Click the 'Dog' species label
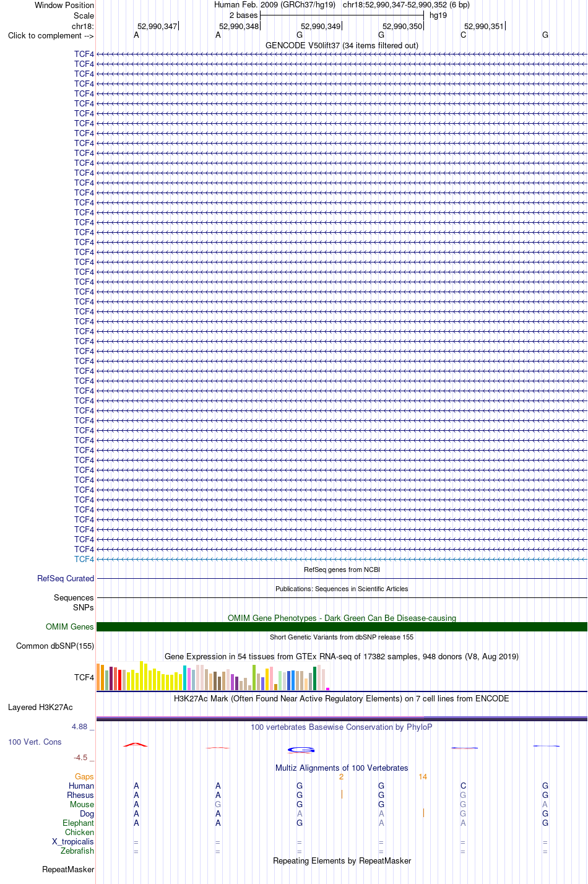Screen dimensions: 588x884 coord(87,814)
